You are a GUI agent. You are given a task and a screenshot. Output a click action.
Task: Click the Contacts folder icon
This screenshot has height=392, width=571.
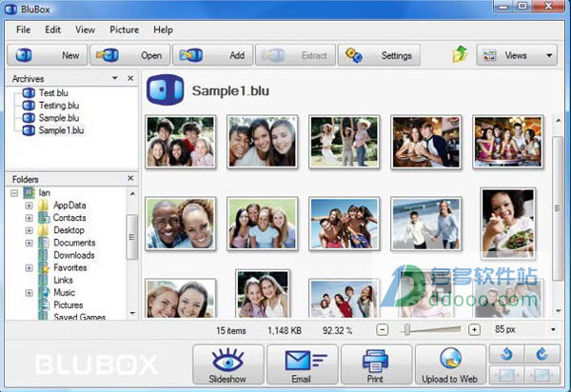click(x=44, y=218)
